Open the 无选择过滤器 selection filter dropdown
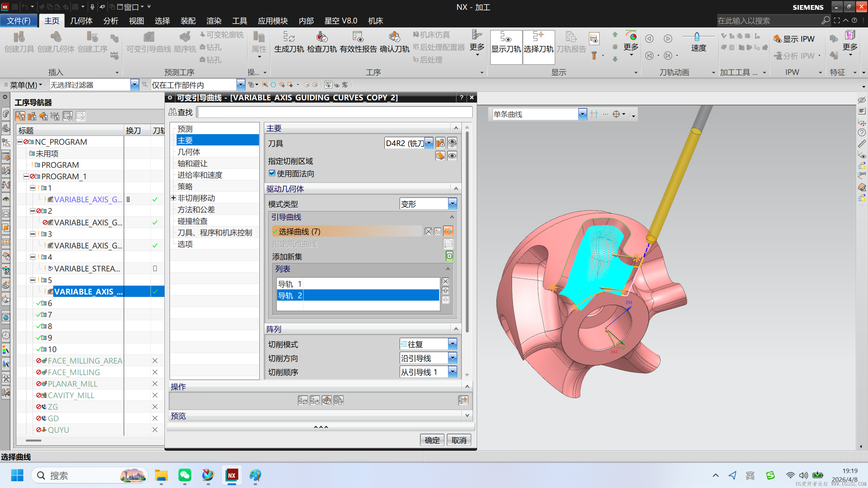868x488 pixels. tap(134, 85)
